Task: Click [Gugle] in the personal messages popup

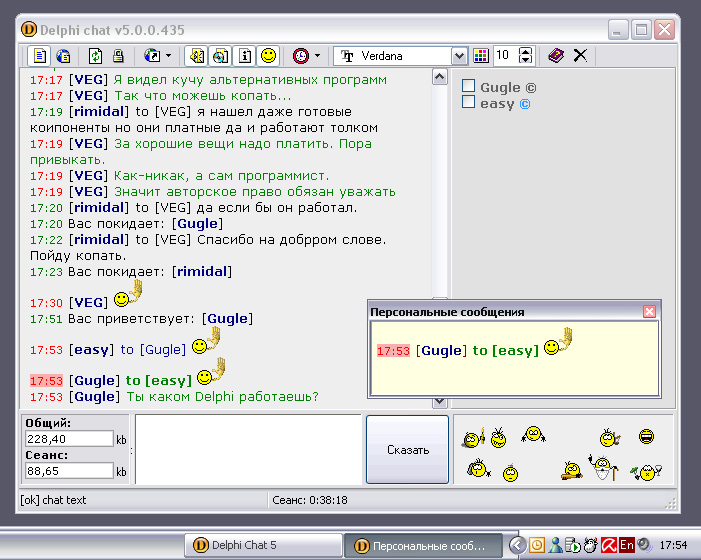Action: coord(441,350)
